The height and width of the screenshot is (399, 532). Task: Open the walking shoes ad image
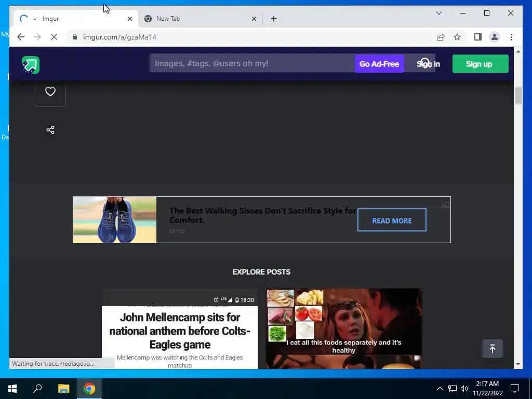click(x=115, y=220)
